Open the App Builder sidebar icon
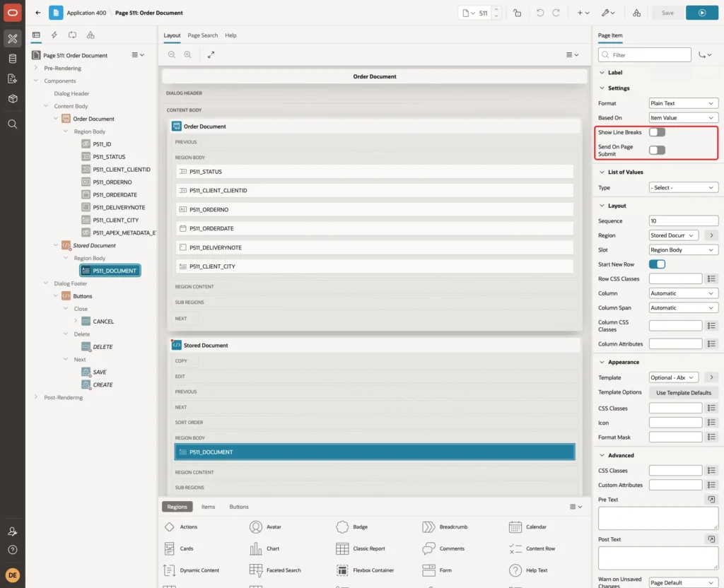This screenshot has width=724, height=588. pos(13,38)
